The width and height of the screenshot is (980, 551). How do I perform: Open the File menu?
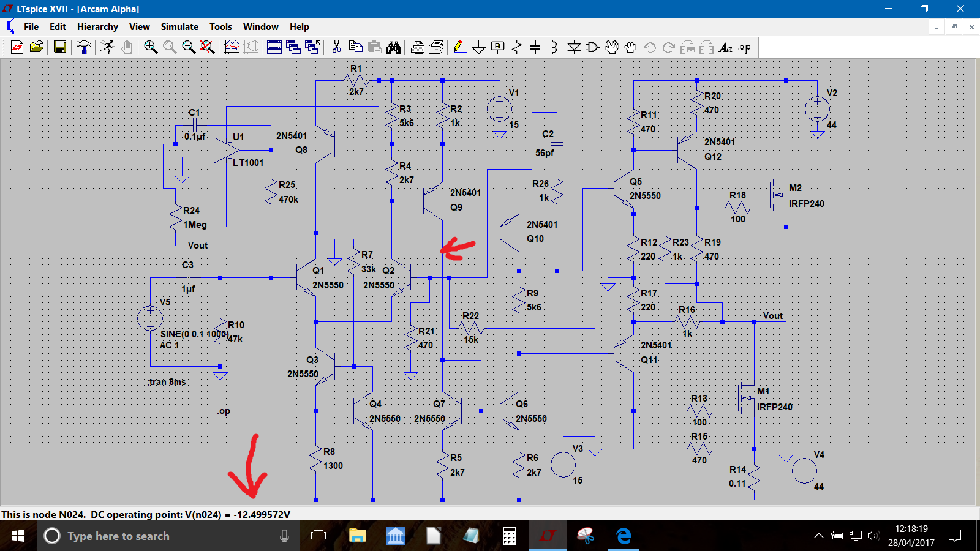click(31, 27)
